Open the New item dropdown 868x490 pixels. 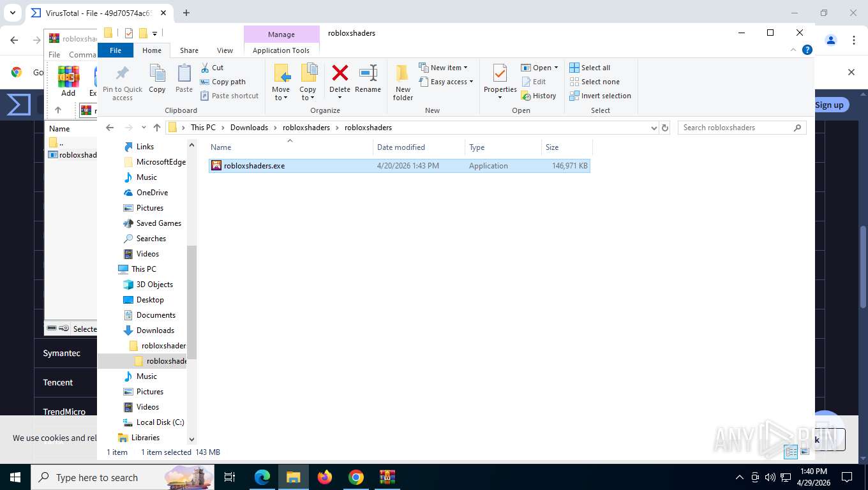[x=444, y=68]
